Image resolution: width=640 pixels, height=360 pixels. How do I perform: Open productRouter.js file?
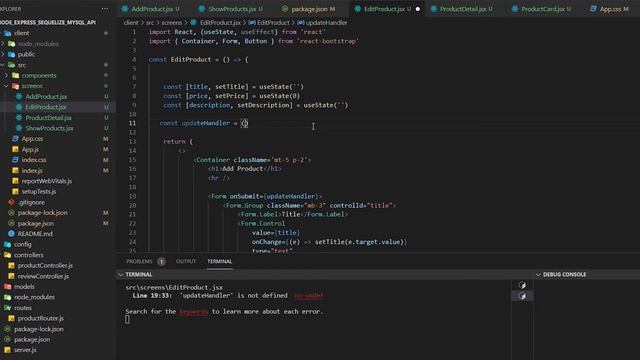pyautogui.click(x=40, y=318)
